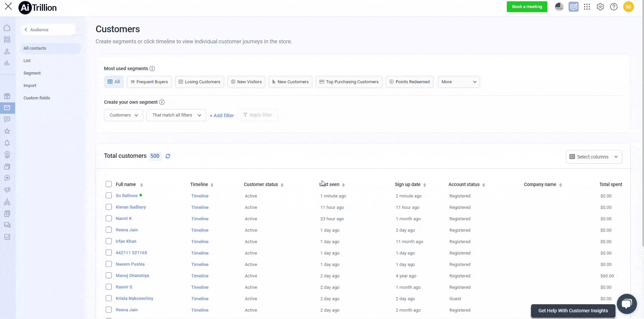Select the header checkbox above the customer list
This screenshot has height=319, width=644.
(108, 184)
